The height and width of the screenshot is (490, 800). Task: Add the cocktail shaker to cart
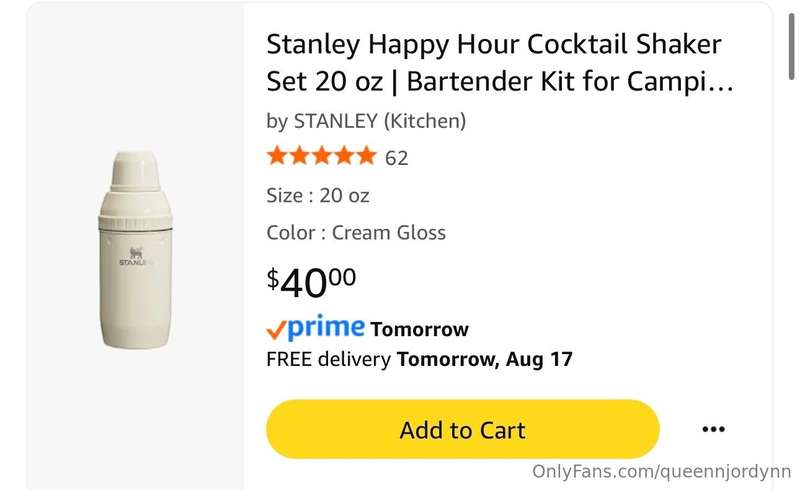tap(463, 429)
